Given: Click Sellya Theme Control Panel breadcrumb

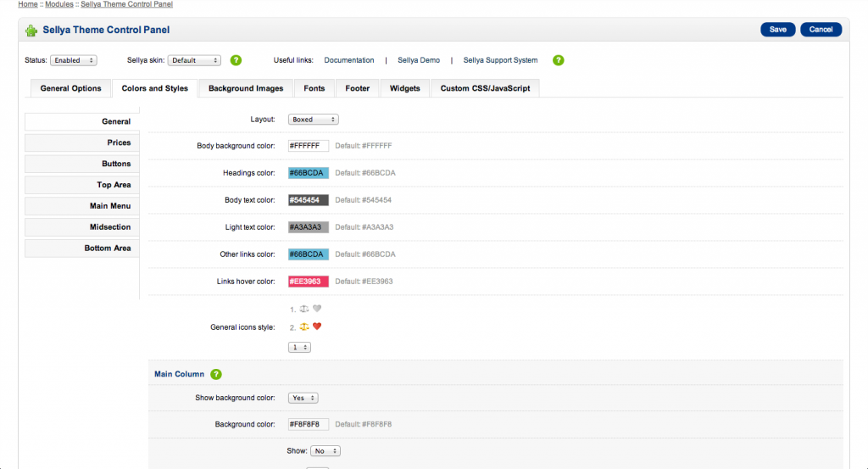Looking at the screenshot, I should [127, 4].
